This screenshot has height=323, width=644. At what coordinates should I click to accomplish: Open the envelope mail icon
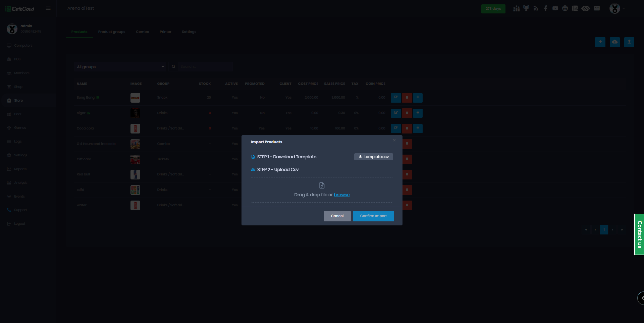pos(597,8)
